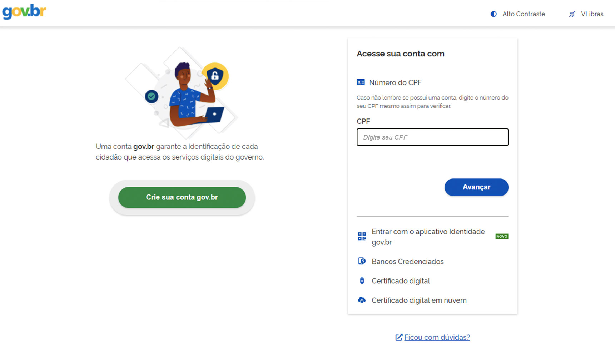Enable Alto Contraste text label
Screen dimensions: 615x364
coord(524,14)
